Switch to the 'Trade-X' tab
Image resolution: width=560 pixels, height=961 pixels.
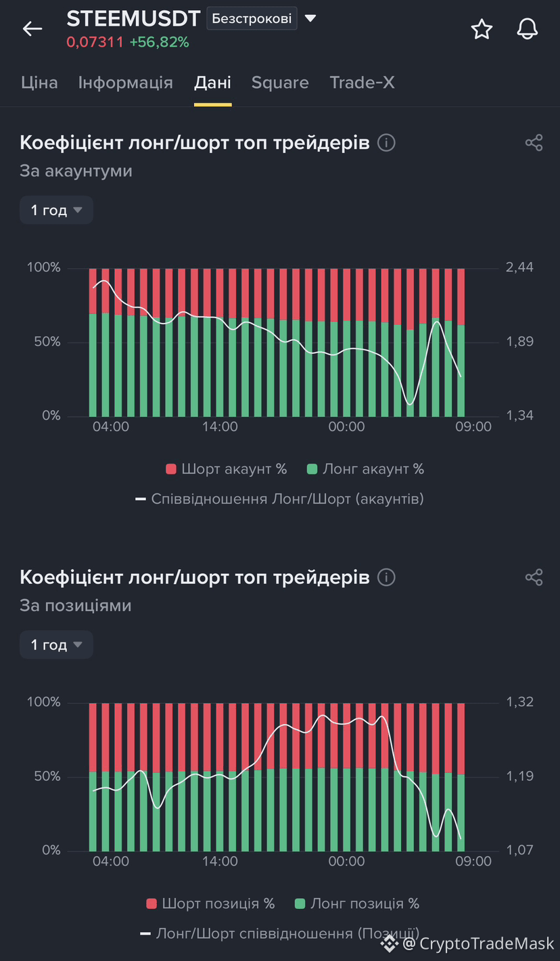pyautogui.click(x=362, y=83)
